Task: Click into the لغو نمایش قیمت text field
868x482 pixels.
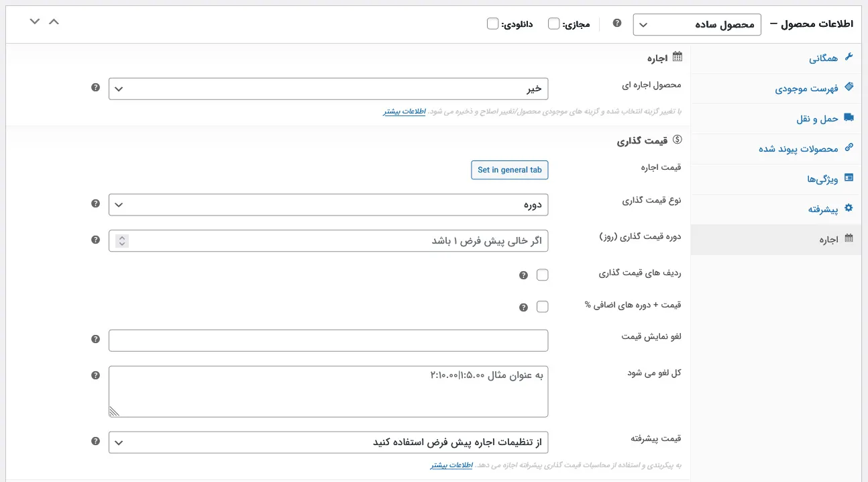Action: (x=329, y=340)
